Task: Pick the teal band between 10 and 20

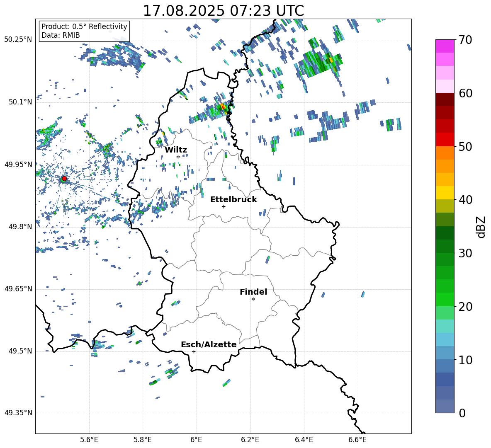Action: (x=445, y=326)
